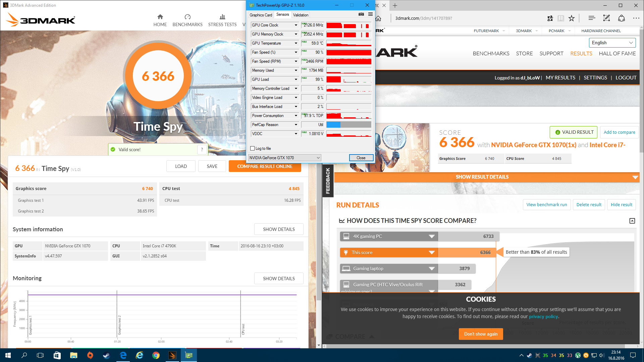The width and height of the screenshot is (644, 362).
Task: Open the 3DMark HOME section
Action: pos(160,20)
